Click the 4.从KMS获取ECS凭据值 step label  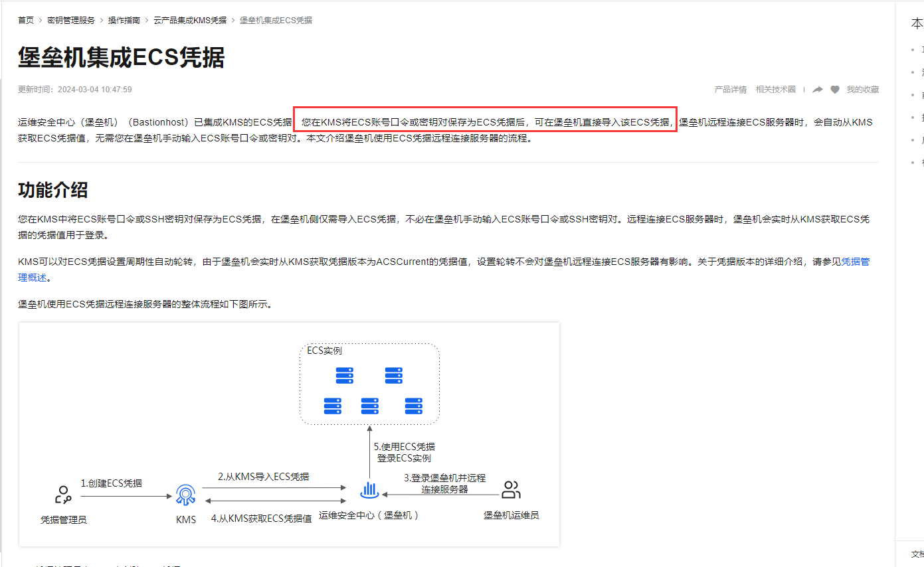tap(261, 519)
